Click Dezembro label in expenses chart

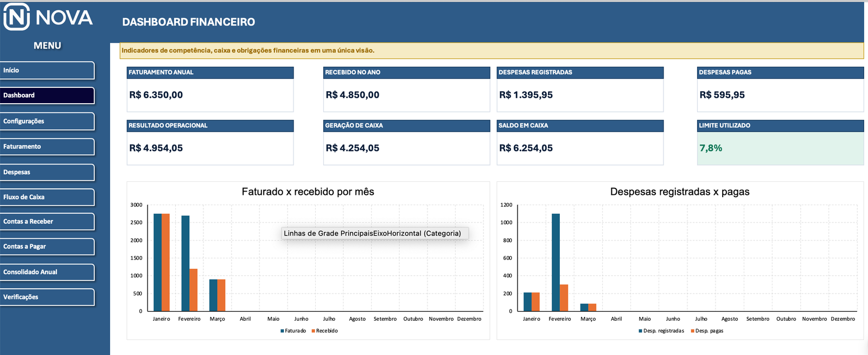pos(843,319)
